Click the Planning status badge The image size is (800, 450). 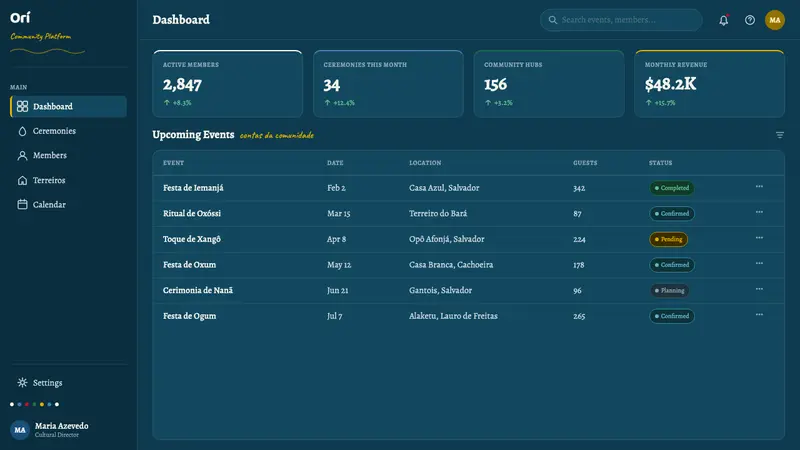coord(669,290)
